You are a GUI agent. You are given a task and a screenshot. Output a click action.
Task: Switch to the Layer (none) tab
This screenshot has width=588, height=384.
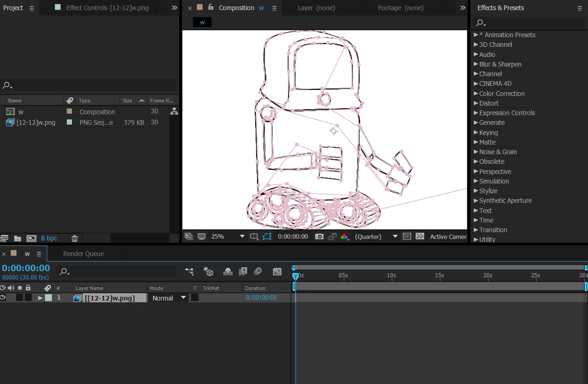tap(316, 8)
